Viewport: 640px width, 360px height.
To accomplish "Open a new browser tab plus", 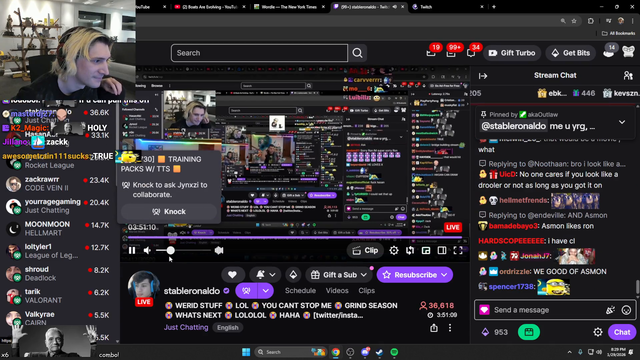I will click(494, 7).
